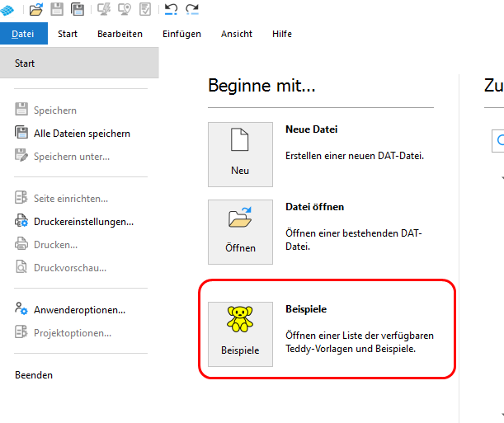Click the save all files toolbar icon
This screenshot has height=423, width=504.
click(78, 10)
